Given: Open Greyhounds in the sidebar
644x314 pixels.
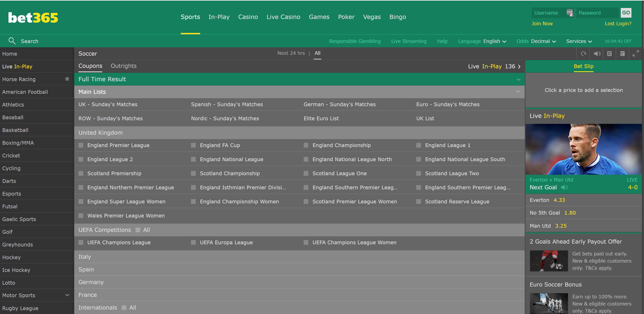Looking at the screenshot, I should (37, 244).
